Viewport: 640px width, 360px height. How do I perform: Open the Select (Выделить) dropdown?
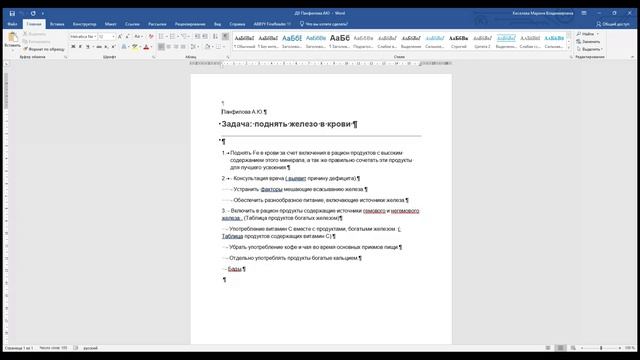click(x=589, y=49)
